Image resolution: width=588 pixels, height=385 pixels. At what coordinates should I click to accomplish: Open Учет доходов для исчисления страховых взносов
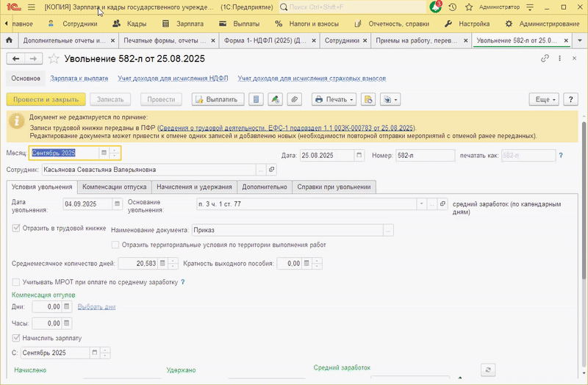pyautogui.click(x=312, y=79)
